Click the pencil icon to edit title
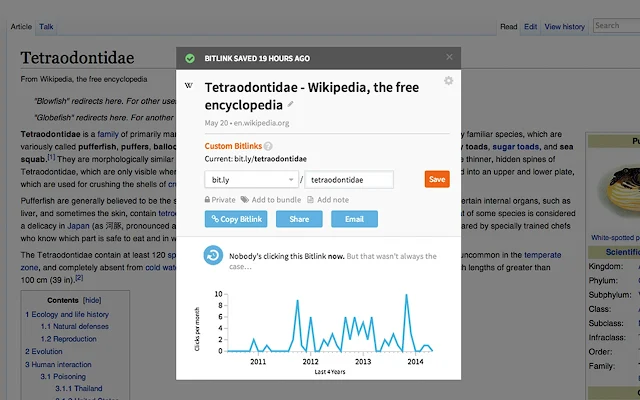The image size is (640, 400). pyautogui.click(x=291, y=103)
